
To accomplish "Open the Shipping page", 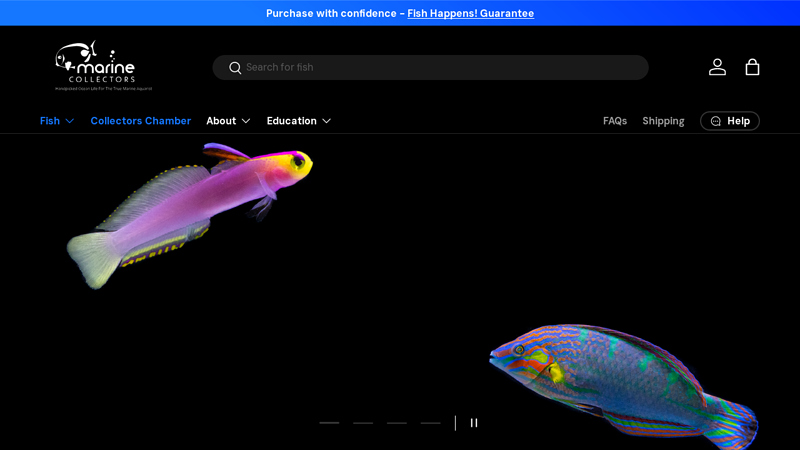I will pyautogui.click(x=663, y=121).
